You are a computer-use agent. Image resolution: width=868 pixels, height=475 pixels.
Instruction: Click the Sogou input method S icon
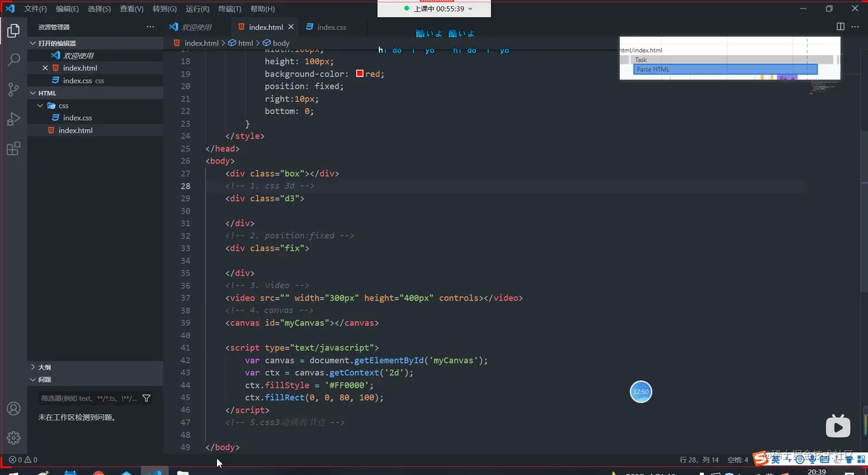[761, 458]
